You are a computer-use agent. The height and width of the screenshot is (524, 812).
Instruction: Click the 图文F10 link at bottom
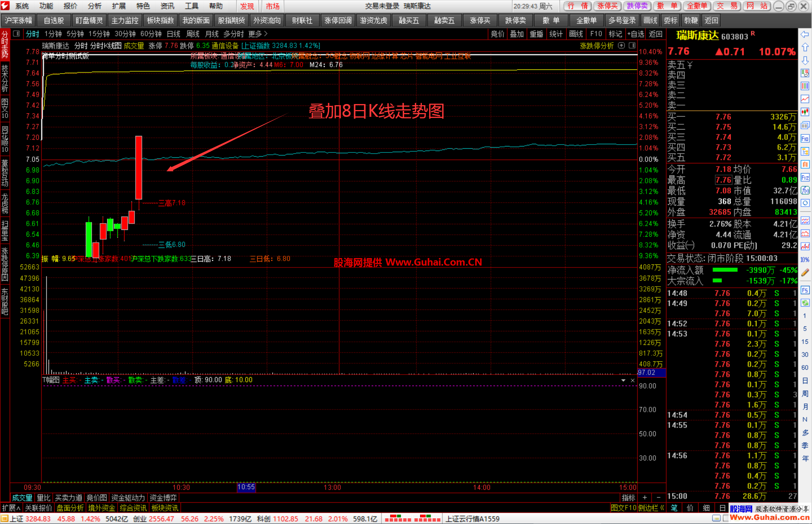tap(624, 508)
